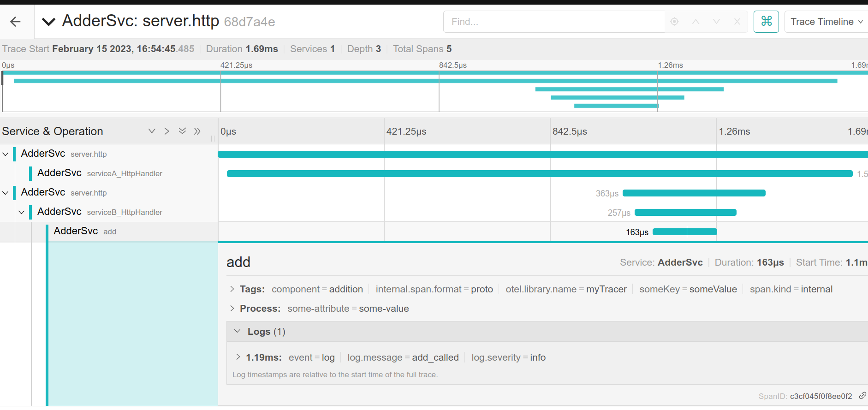Collapse the serviceB_HttpHandler span children

point(22,212)
